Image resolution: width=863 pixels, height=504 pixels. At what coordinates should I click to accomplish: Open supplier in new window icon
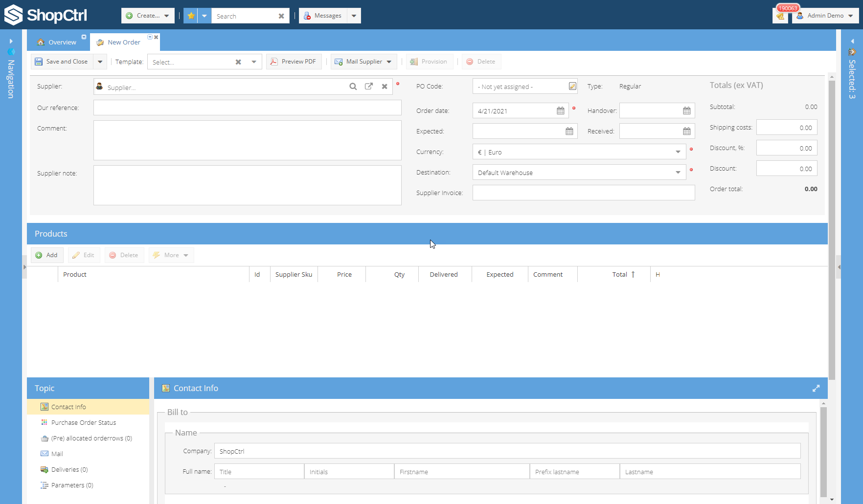point(369,87)
